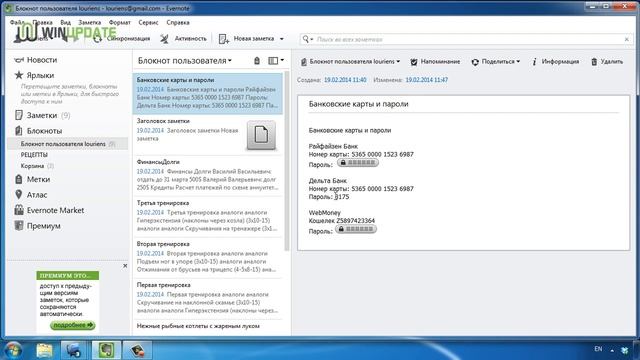Click the document attachment thumbnail
640x360 pixels.
click(x=261, y=135)
